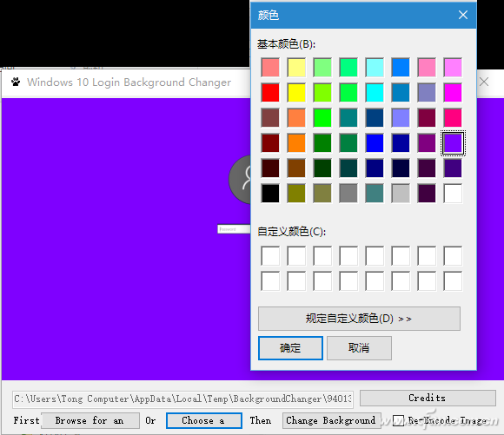This screenshot has width=504, height=435.
Task: Close the Login Background Changer window
Action: pos(484,82)
